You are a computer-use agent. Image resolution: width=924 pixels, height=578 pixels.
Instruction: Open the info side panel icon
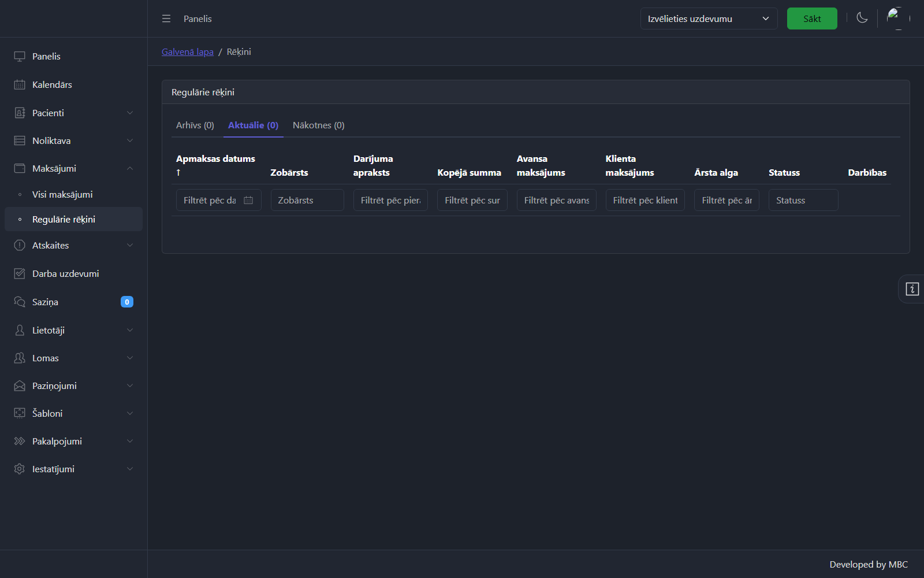click(x=912, y=289)
